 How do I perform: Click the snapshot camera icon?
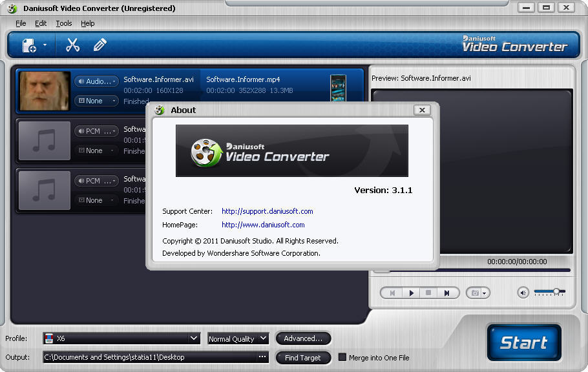[475, 293]
